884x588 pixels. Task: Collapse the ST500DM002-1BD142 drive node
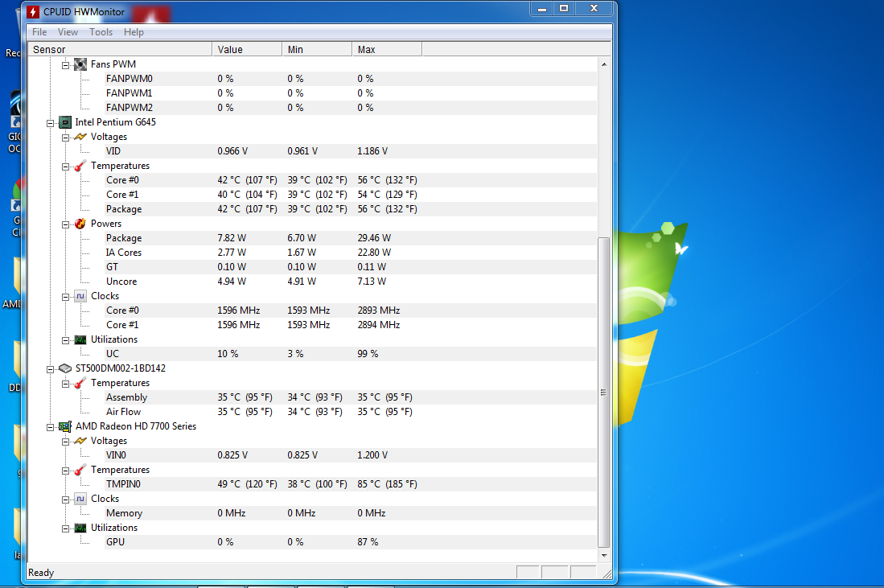point(50,368)
